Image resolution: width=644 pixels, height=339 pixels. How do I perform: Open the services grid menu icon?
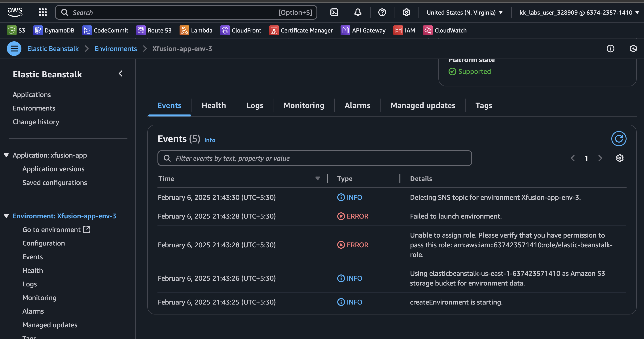point(43,13)
